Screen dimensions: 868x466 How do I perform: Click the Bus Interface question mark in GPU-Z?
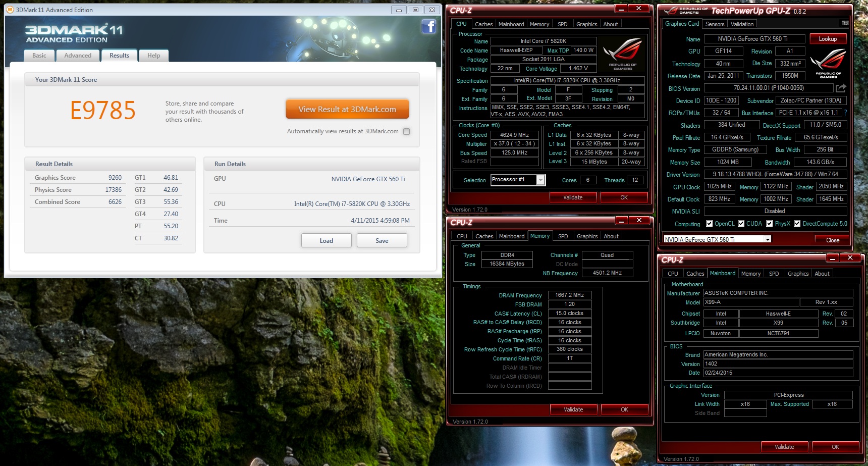[x=845, y=113]
